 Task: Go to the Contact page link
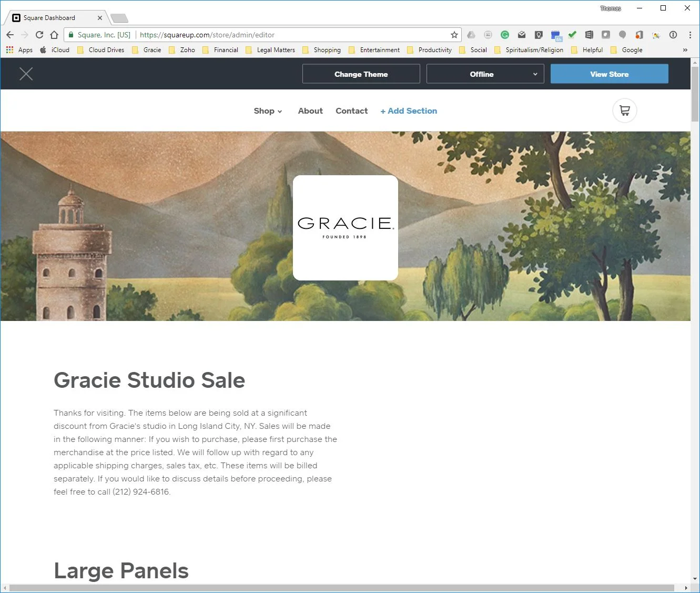(351, 111)
